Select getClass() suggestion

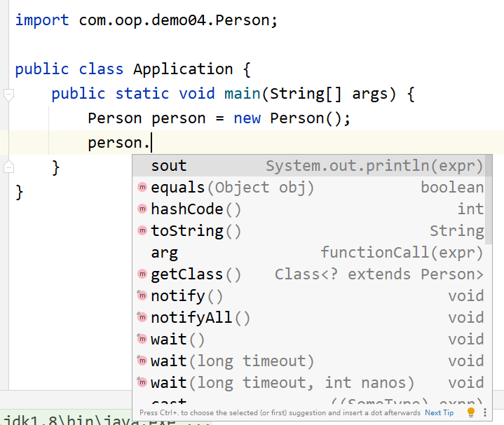click(x=309, y=274)
